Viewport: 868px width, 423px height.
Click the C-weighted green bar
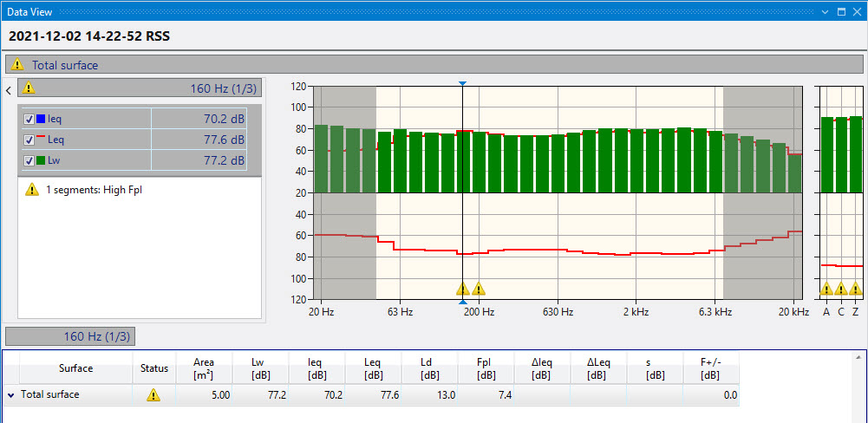841,155
